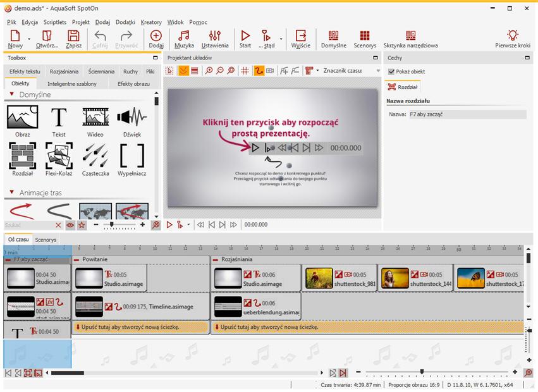
Task: Remove a motion path keyframe in Projektant toolbar
Action: point(295,71)
